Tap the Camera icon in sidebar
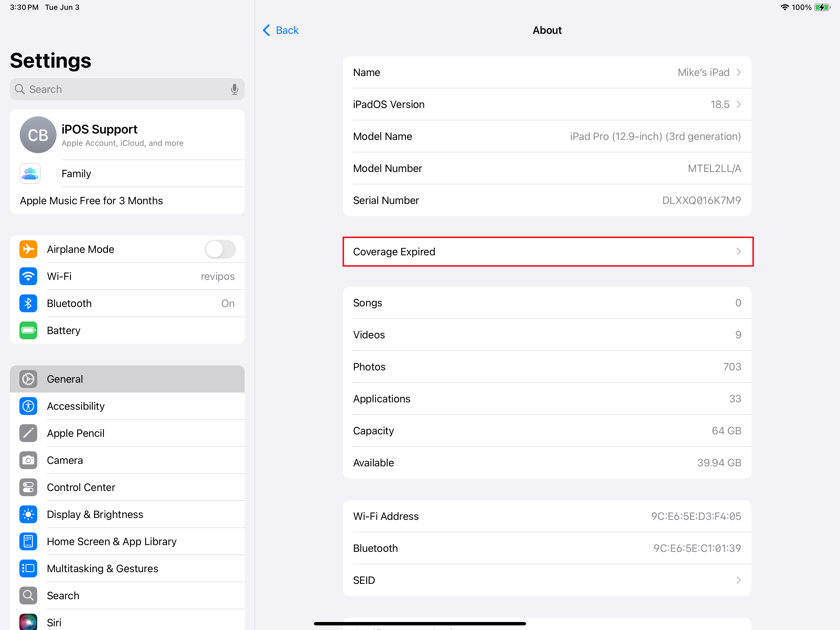840x630 pixels. coord(29,460)
